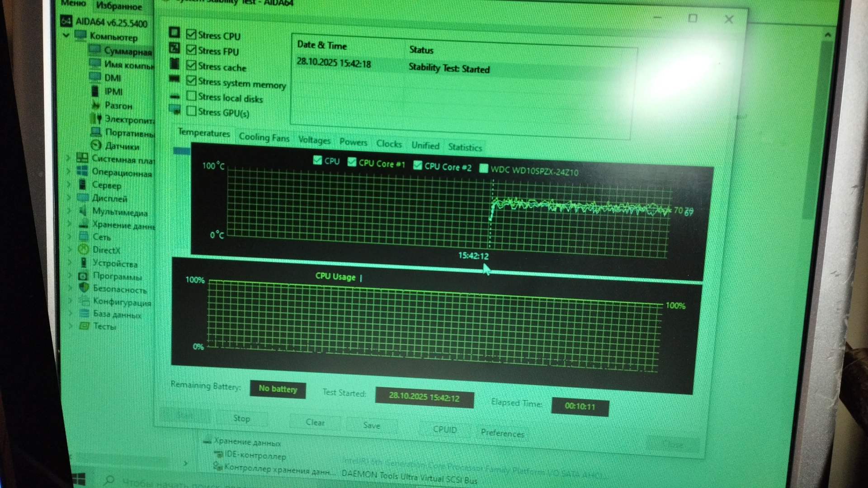Click the Windows Start button
The height and width of the screenshot is (488, 868).
[79, 479]
